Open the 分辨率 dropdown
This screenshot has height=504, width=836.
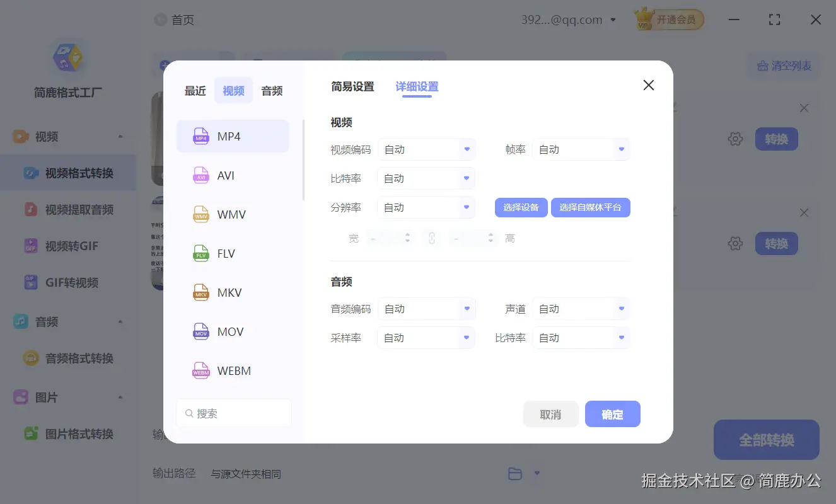[426, 208]
